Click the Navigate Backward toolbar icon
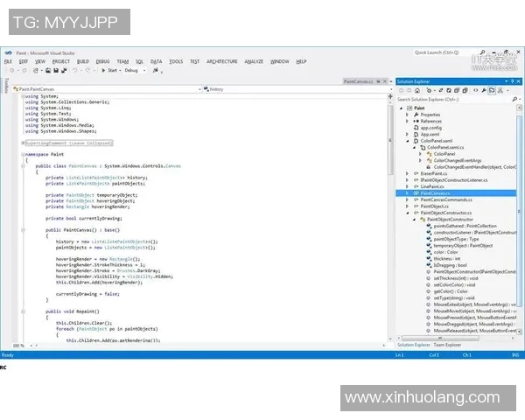This screenshot has width=525, height=420. 12,71
